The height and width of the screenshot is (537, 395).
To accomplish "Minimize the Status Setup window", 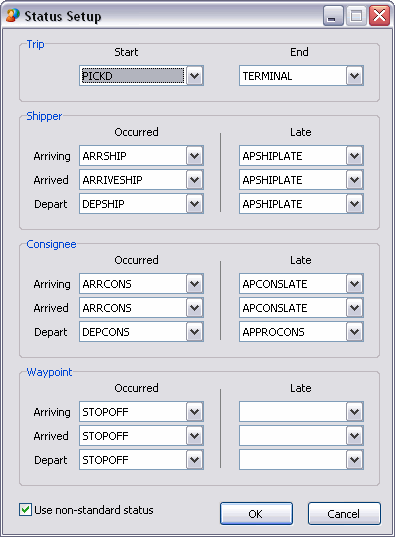I will click(x=333, y=16).
